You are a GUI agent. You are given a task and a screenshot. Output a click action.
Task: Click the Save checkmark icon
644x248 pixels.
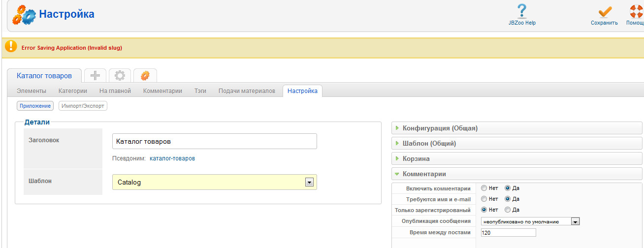click(605, 11)
